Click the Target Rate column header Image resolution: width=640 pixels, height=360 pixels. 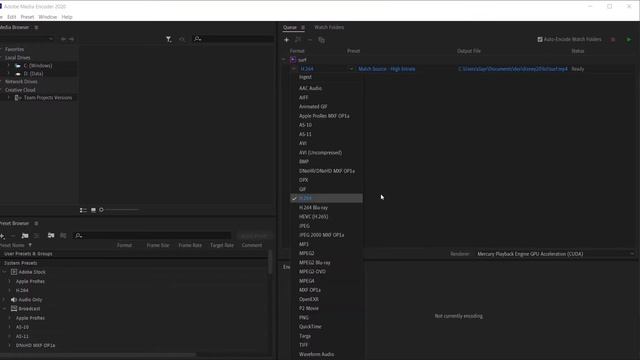point(222,245)
